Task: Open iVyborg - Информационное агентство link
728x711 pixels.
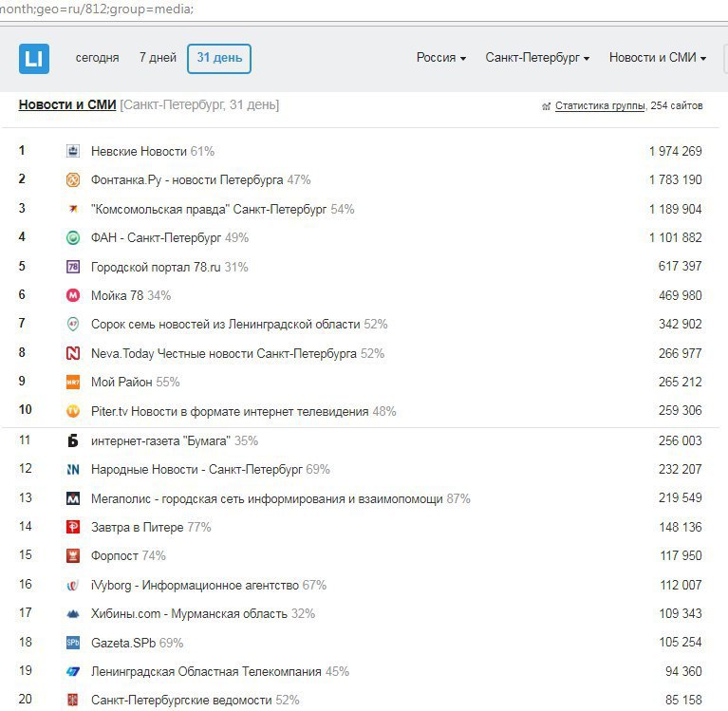Action: point(195,585)
